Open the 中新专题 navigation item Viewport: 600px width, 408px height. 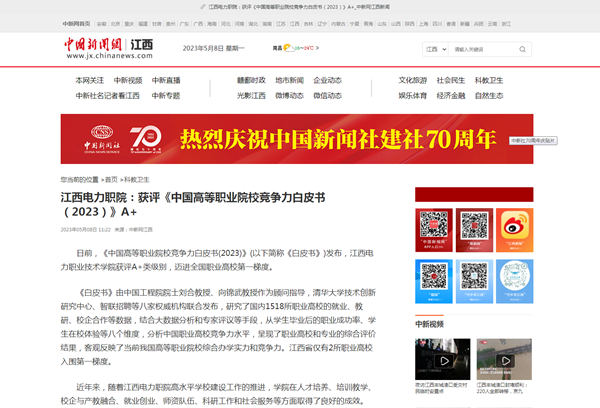[166, 96]
